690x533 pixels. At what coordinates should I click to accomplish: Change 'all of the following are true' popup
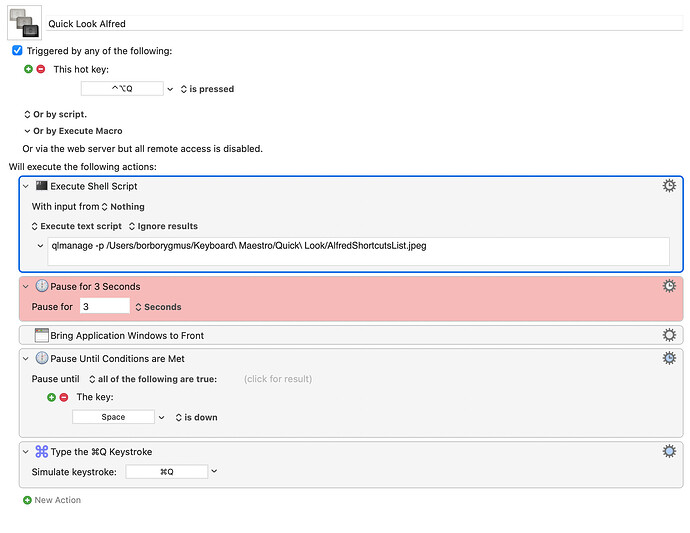[153, 379]
